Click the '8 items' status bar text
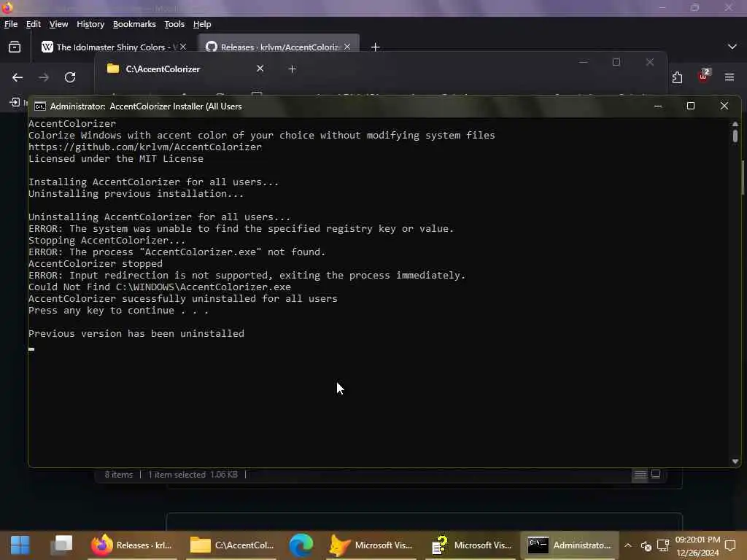The height and width of the screenshot is (560, 747). tap(119, 475)
